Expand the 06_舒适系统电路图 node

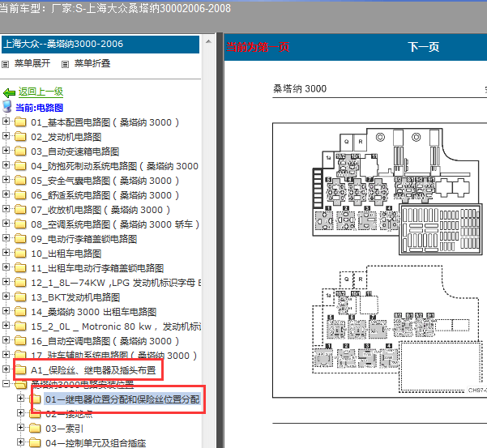(x=6, y=194)
